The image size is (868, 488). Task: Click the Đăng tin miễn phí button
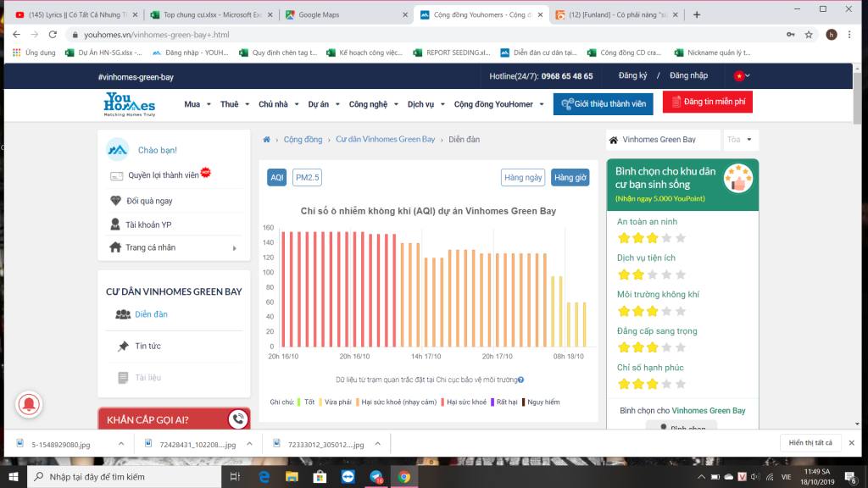pyautogui.click(x=708, y=102)
